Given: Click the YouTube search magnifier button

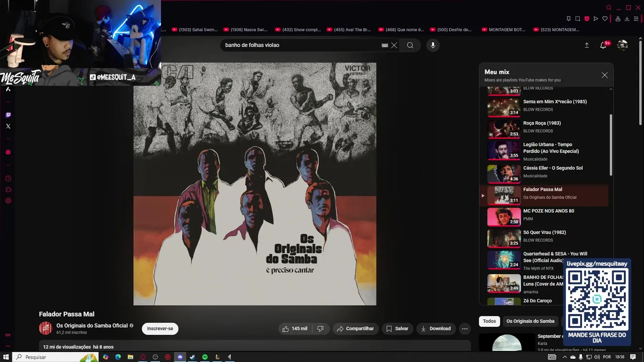Looking at the screenshot, I should coord(410,45).
